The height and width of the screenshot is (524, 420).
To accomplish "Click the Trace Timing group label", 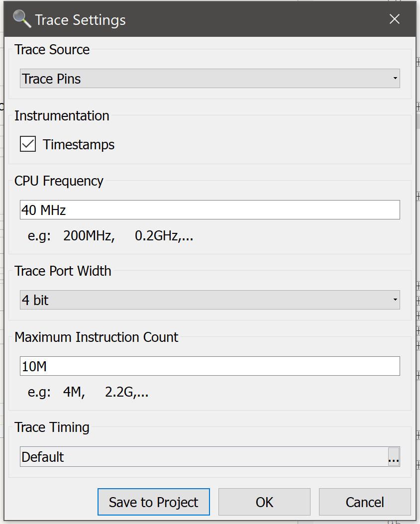I will click(52, 427).
